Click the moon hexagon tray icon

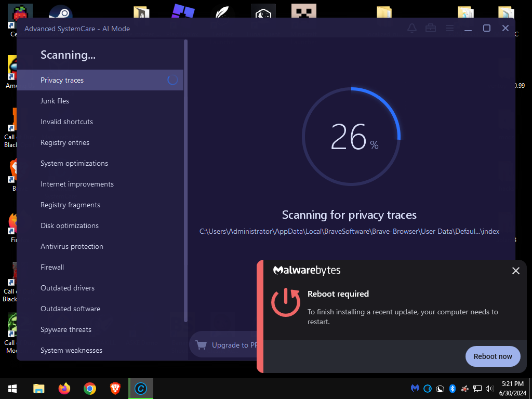[440, 389]
